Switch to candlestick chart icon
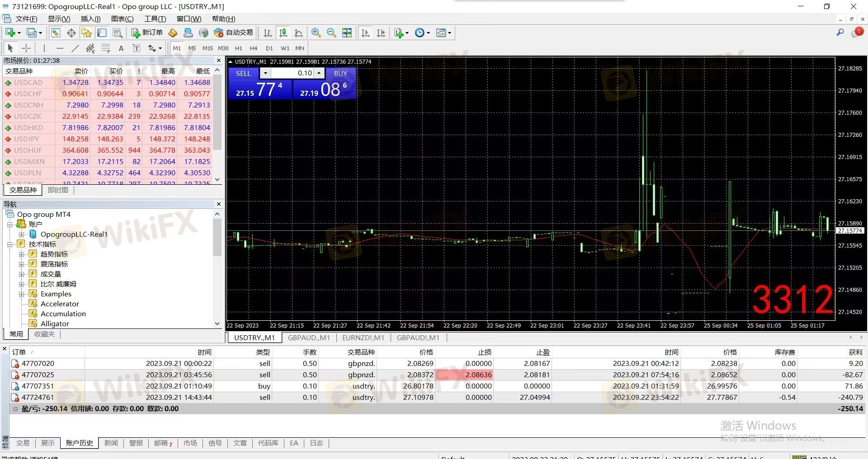The image size is (868, 459). pyautogui.click(x=283, y=33)
